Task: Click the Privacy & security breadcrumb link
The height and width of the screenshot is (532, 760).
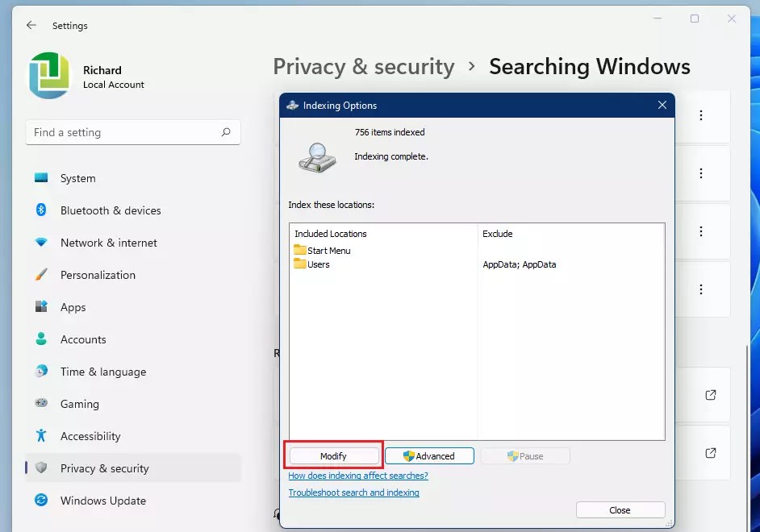Action: (x=364, y=67)
